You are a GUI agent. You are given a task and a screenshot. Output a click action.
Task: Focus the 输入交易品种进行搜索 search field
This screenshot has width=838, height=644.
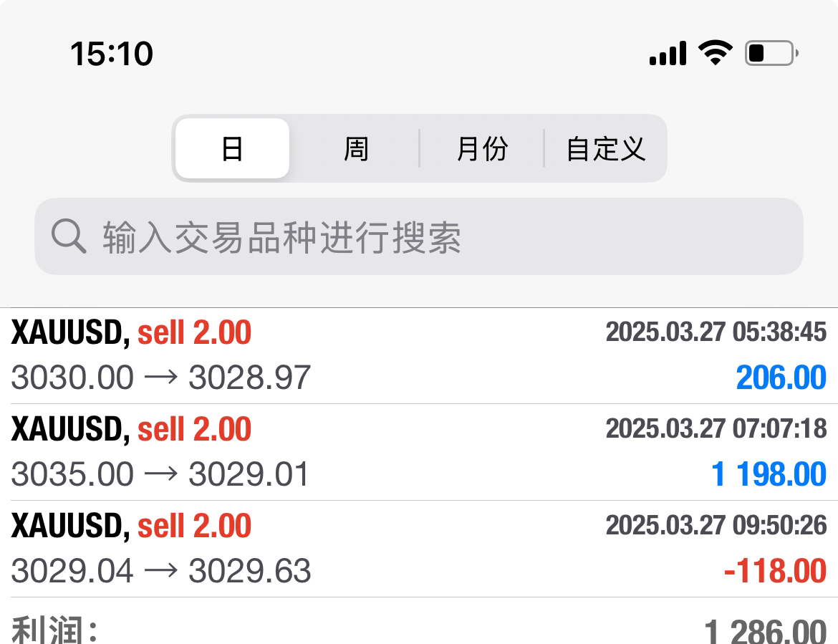430,237
